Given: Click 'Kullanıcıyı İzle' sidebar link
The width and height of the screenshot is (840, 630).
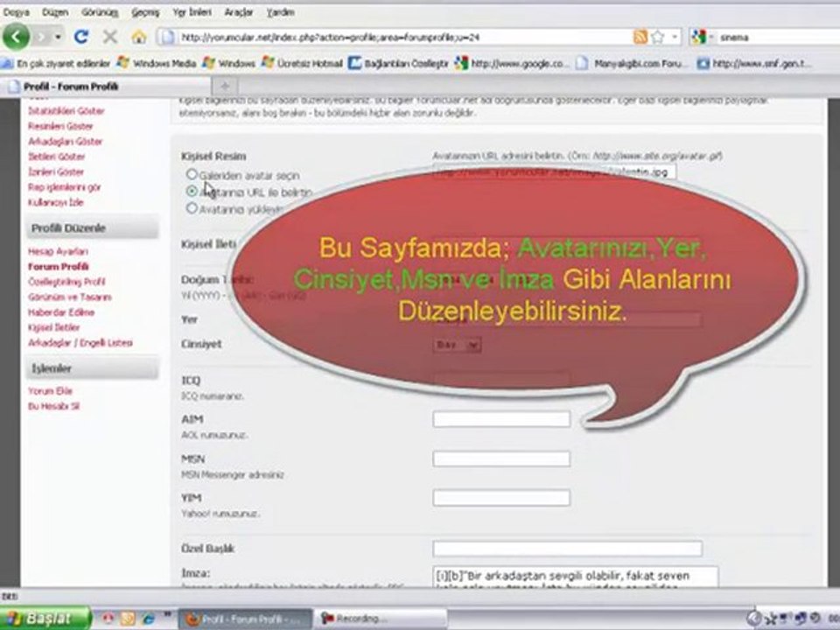Looking at the screenshot, I should click(56, 202).
